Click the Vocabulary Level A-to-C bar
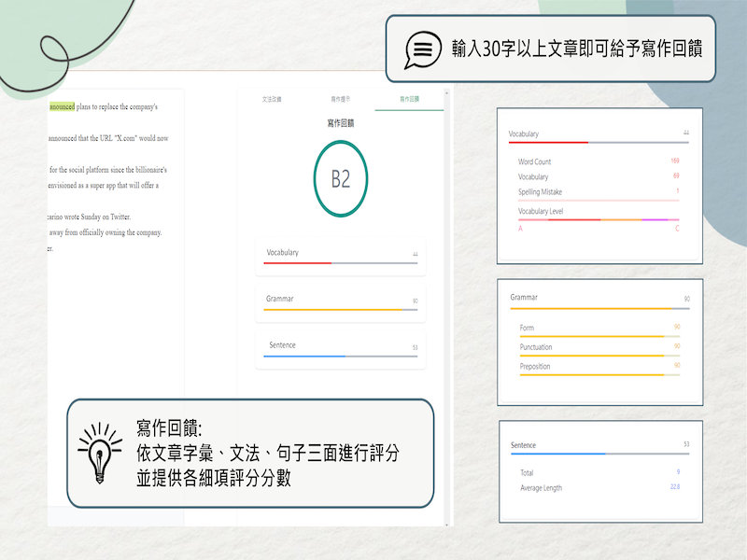 (599, 220)
